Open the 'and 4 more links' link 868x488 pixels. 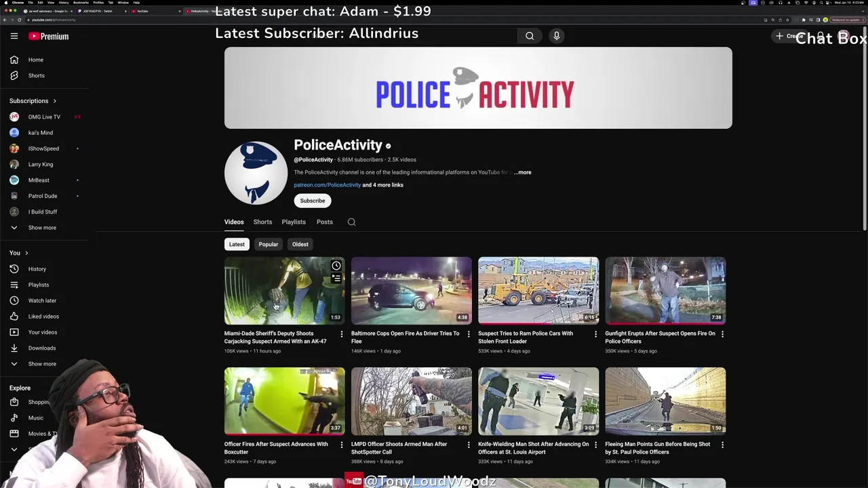[382, 185]
